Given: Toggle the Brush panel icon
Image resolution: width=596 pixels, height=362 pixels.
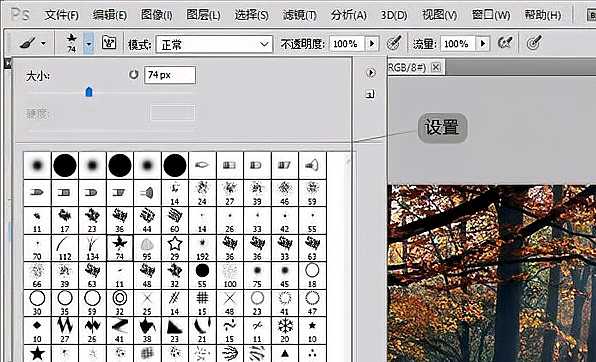Looking at the screenshot, I should point(109,43).
